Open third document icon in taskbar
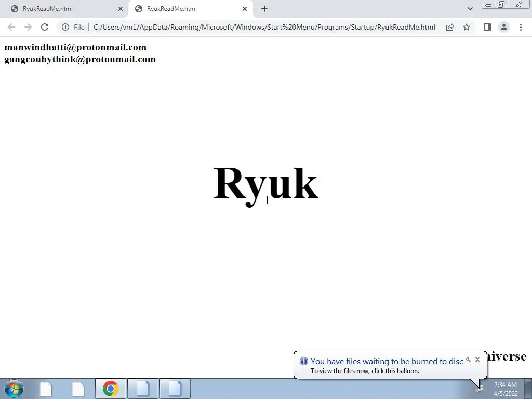The height and width of the screenshot is (399, 532). (x=143, y=389)
